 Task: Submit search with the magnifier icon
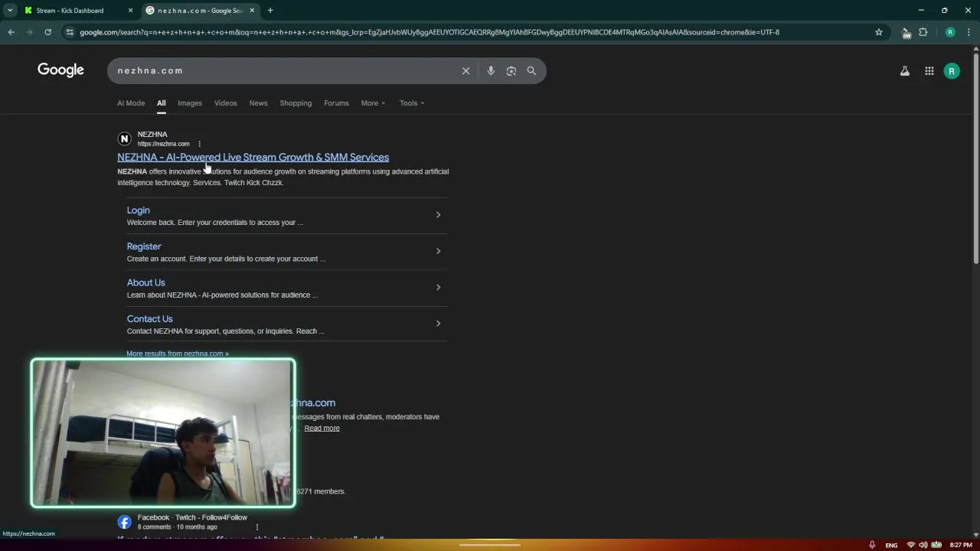point(531,70)
